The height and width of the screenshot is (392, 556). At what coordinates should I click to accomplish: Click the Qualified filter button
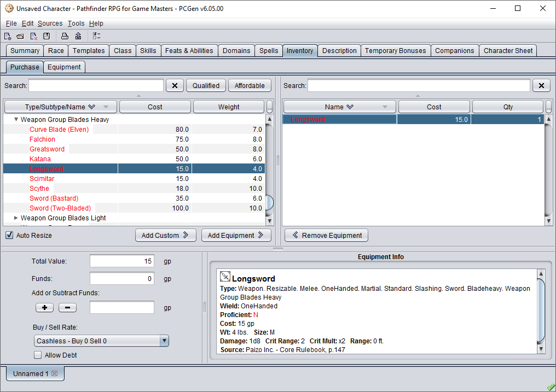tap(206, 86)
